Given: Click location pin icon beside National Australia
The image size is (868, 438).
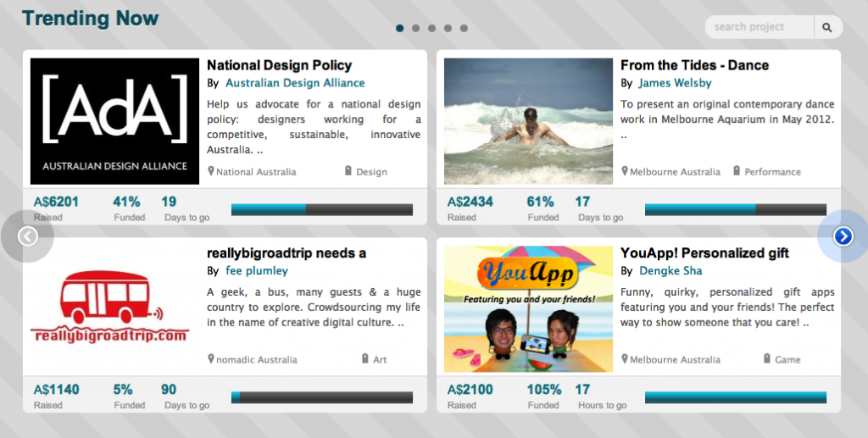Looking at the screenshot, I should (211, 171).
